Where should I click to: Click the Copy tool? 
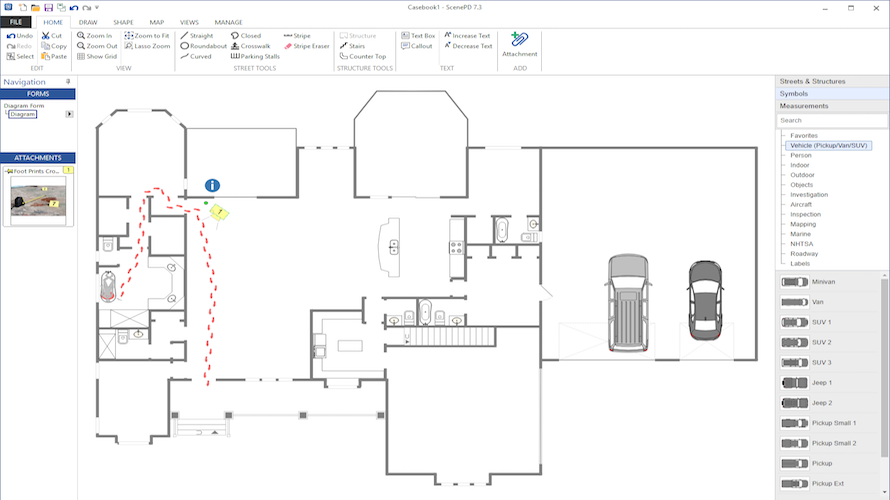(x=54, y=46)
